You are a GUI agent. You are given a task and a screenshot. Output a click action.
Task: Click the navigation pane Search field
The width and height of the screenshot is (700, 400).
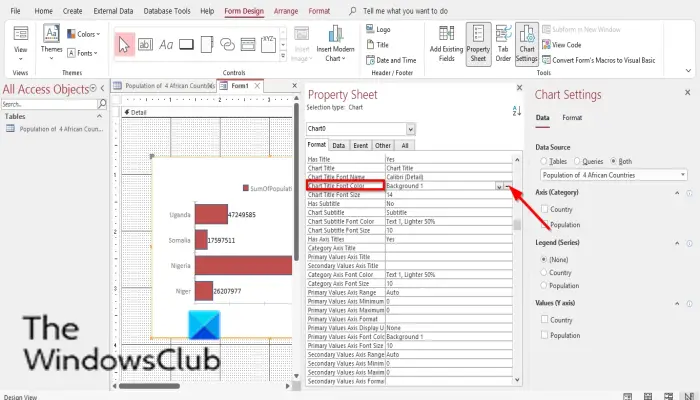pyautogui.click(x=49, y=104)
